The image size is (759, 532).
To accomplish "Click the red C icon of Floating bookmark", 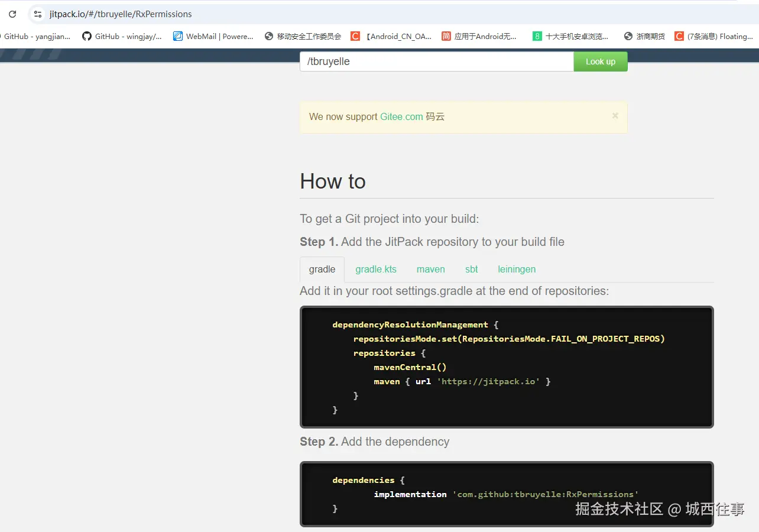I will tap(679, 36).
